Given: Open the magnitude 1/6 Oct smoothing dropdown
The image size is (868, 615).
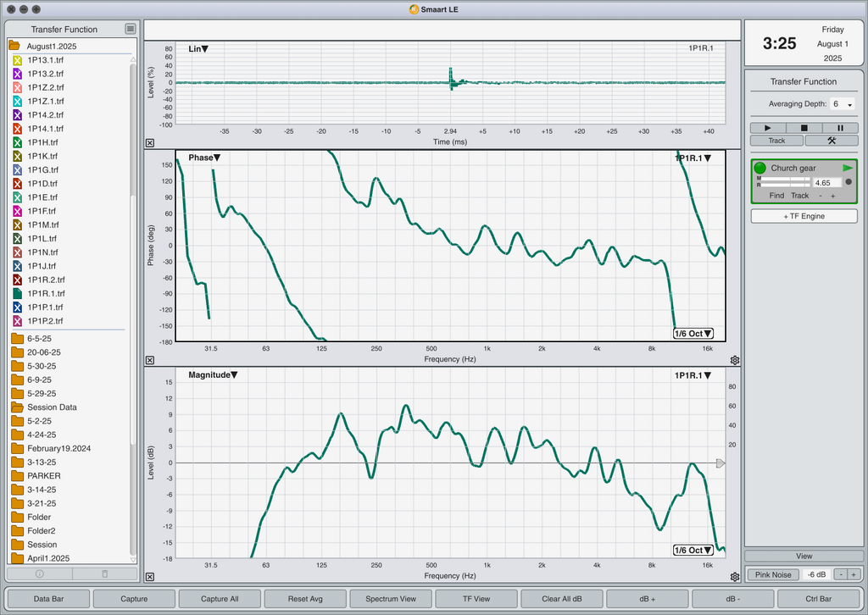Looking at the screenshot, I should pos(693,550).
